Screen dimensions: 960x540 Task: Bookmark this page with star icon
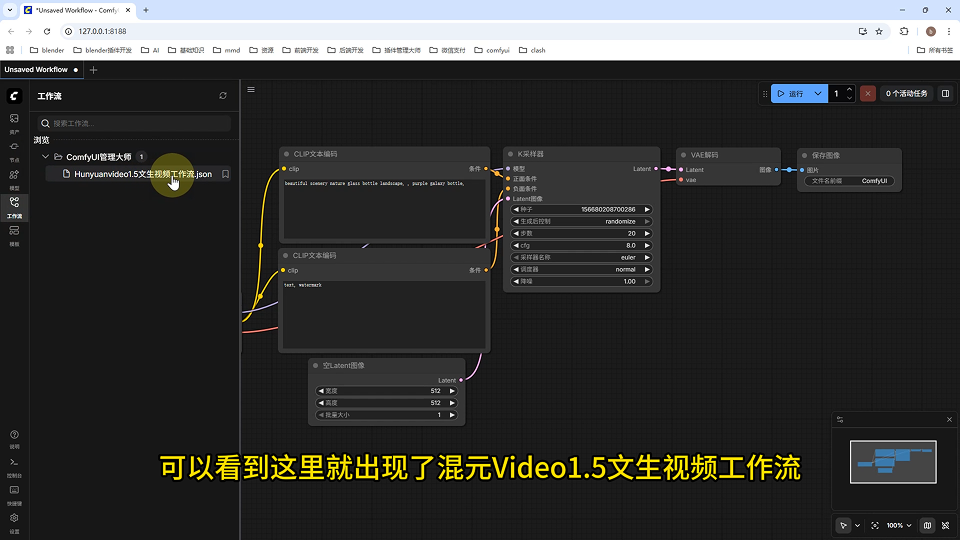[879, 31]
